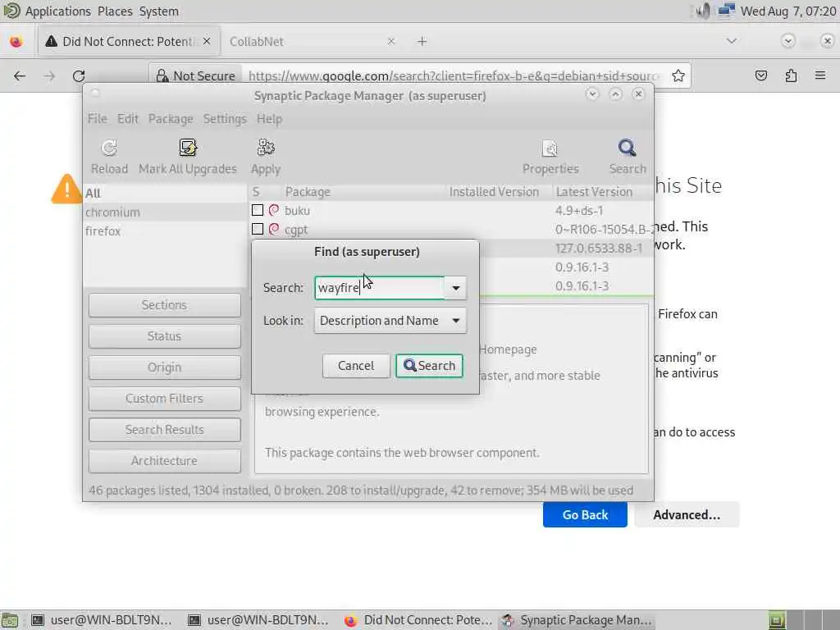Open Properties from the Synaptic toolbar
Viewport: 840px width, 630px height.
(x=550, y=148)
